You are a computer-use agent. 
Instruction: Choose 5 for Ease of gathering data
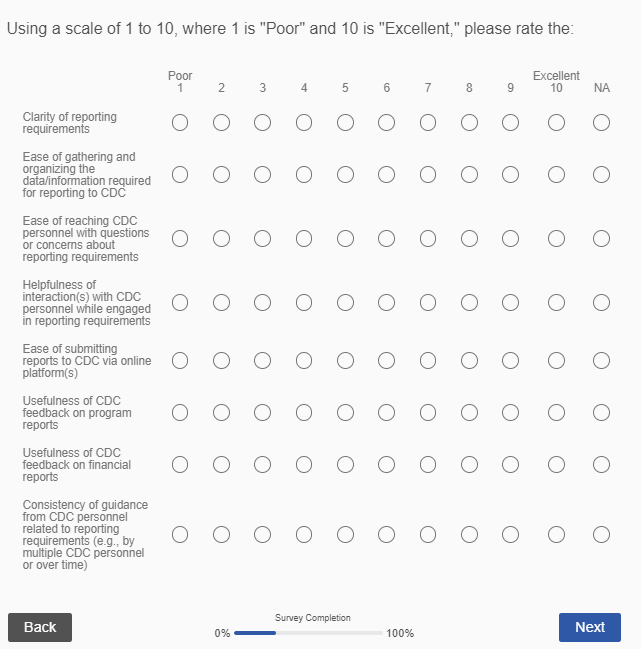tap(345, 175)
